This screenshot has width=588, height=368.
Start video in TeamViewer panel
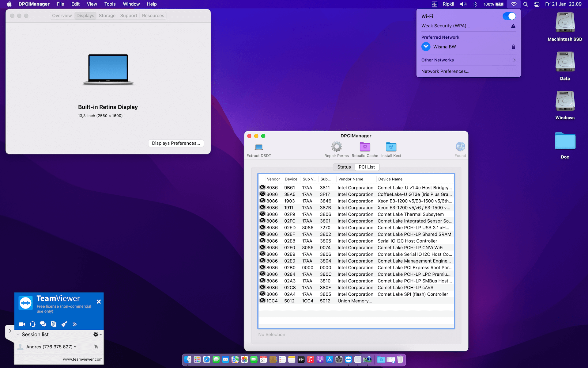tap(22, 324)
